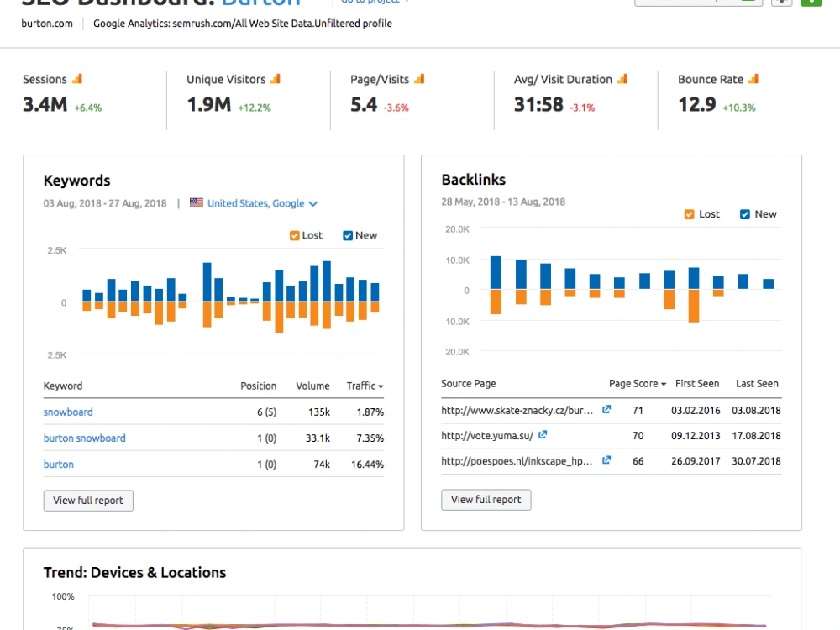
Task: Click the United States flag icon in Keywords
Action: click(197, 203)
